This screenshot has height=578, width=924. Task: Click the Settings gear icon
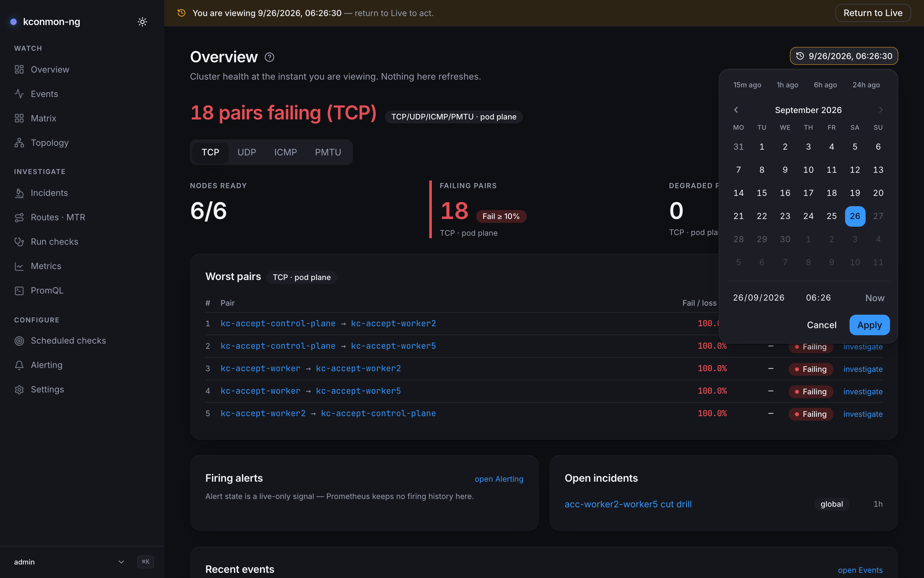pyautogui.click(x=19, y=390)
